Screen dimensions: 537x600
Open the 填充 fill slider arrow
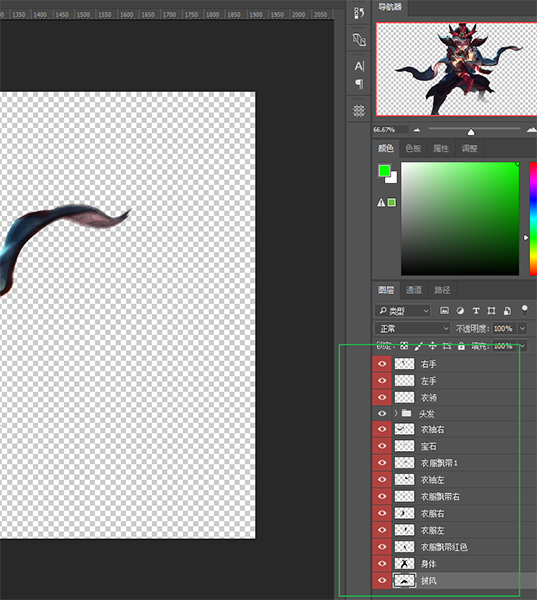pos(522,346)
